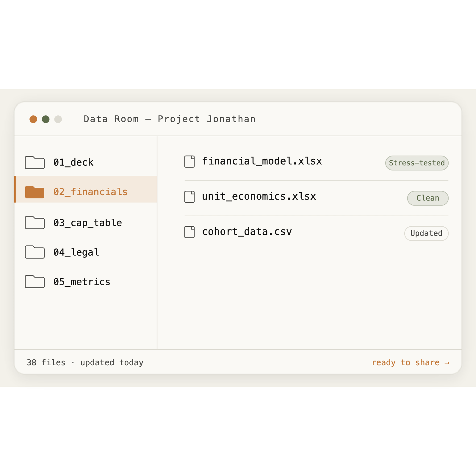Click the cohort_data.csv file icon
Viewport: 476px width, 476px height.
190,232
